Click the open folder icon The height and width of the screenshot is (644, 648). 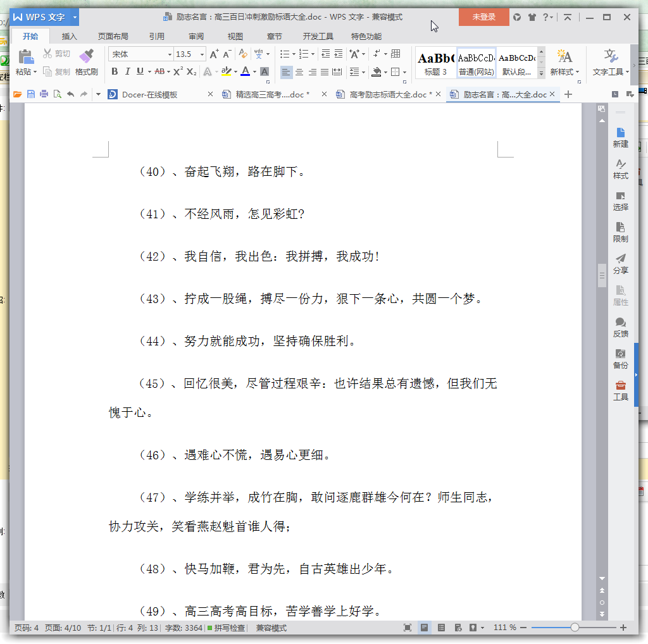pyautogui.click(x=17, y=94)
